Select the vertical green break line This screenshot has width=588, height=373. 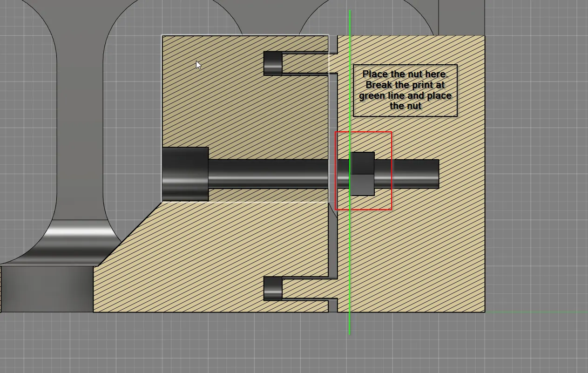[350, 171]
